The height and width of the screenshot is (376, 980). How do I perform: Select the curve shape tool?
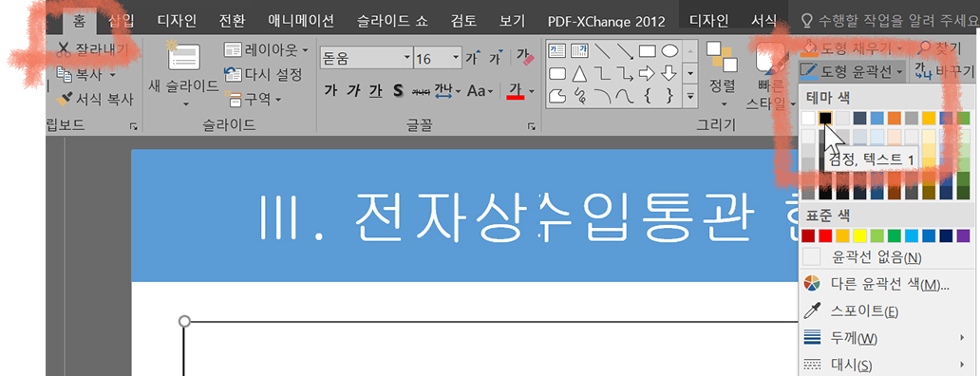[x=625, y=96]
